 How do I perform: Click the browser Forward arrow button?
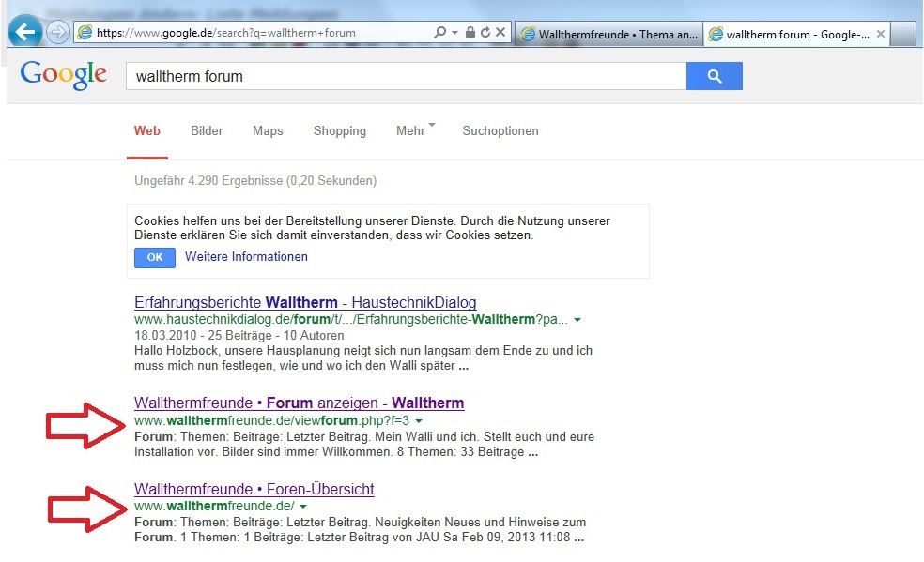[57, 33]
